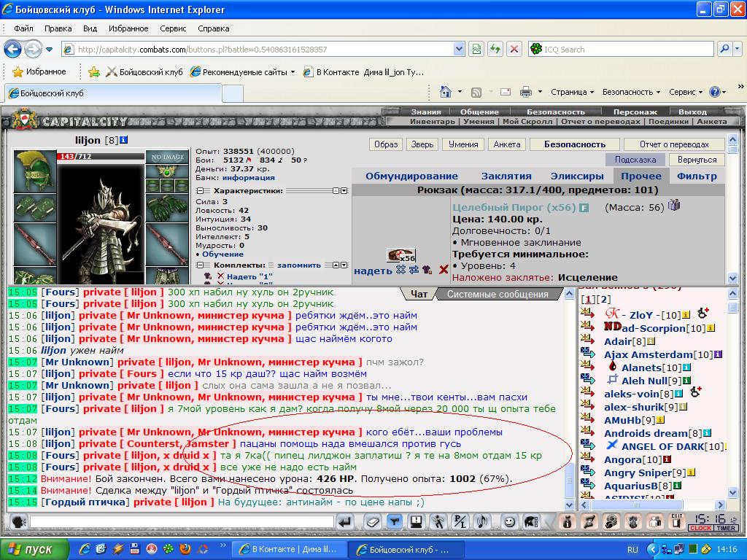
Task: Click the exclamation monitor icon in chat toolbar
Action: coord(417,522)
